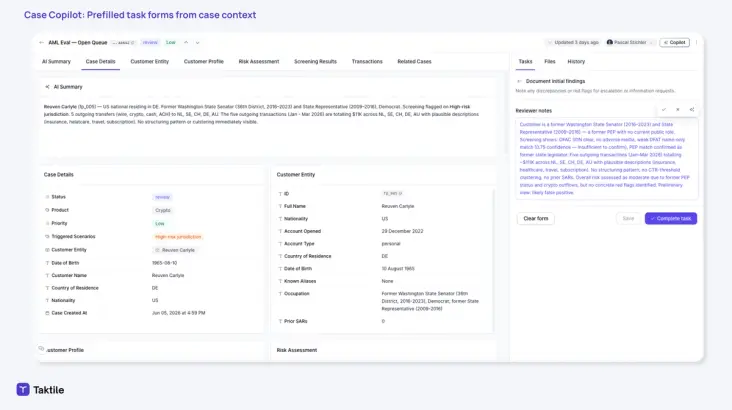Click inside the Reviewer notes text field

pos(606,159)
